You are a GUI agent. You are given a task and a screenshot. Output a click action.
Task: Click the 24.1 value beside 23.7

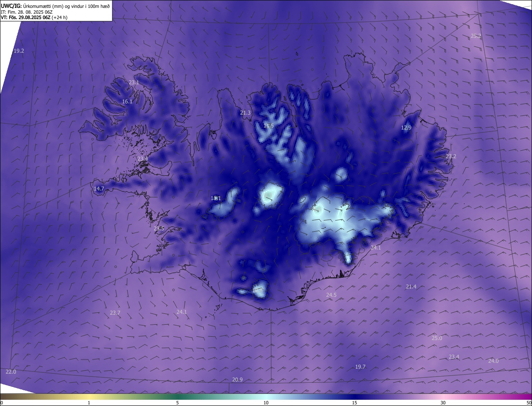click(x=182, y=312)
